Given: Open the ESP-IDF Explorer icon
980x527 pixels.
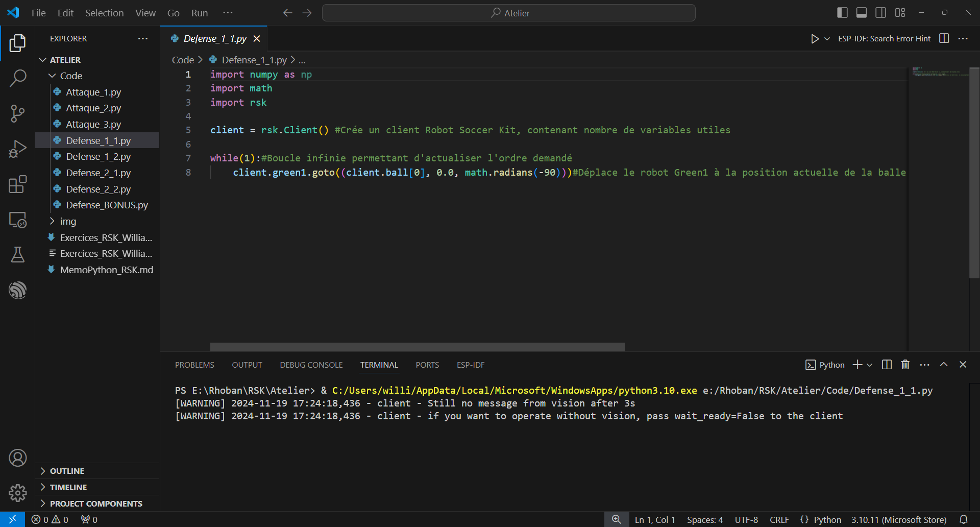Looking at the screenshot, I should [x=18, y=290].
